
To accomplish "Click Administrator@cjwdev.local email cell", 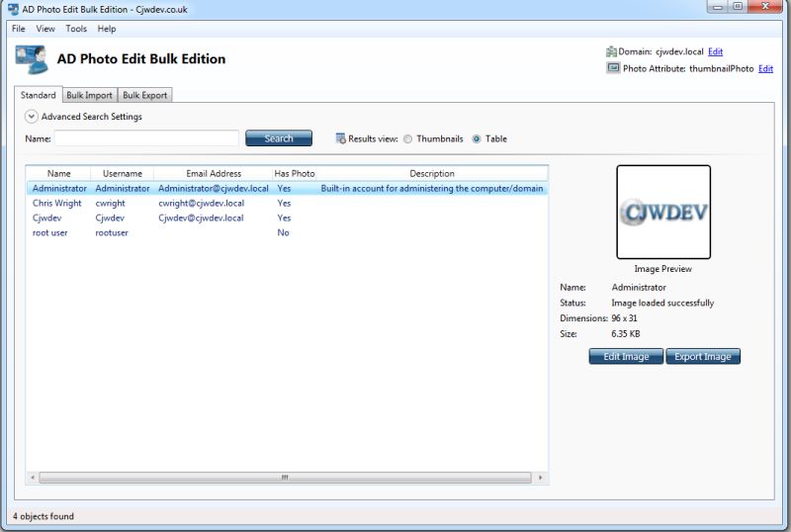I will coord(214,188).
